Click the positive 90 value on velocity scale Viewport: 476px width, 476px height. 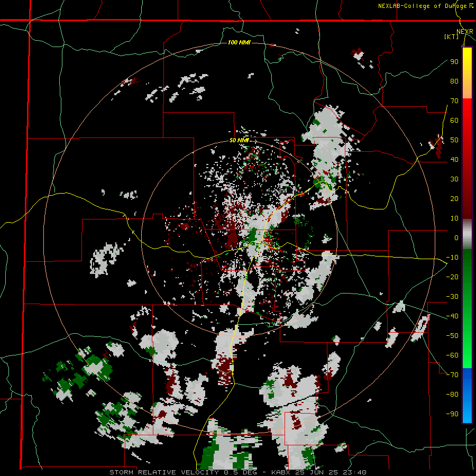(454, 62)
